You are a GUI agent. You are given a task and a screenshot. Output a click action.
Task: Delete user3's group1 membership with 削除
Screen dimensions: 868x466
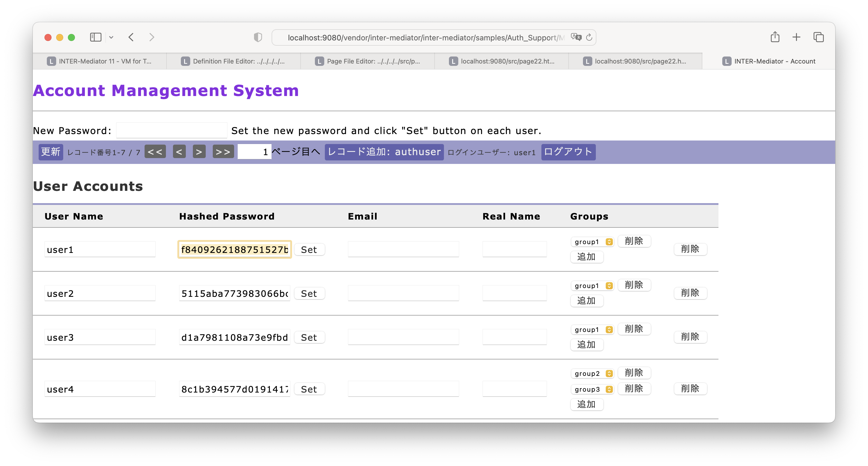point(634,329)
